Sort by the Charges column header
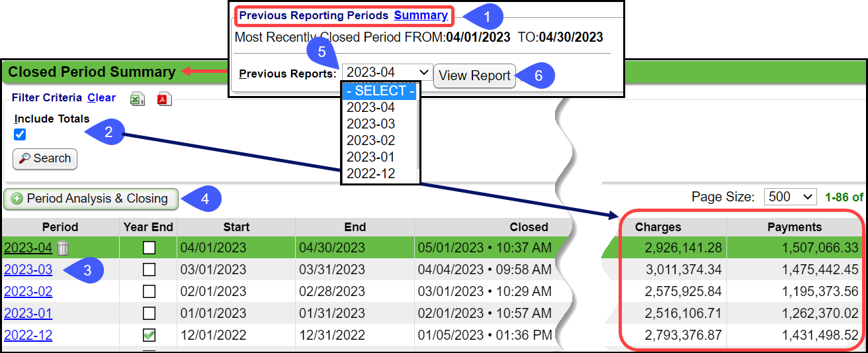This screenshot has height=353, width=868. click(x=658, y=227)
